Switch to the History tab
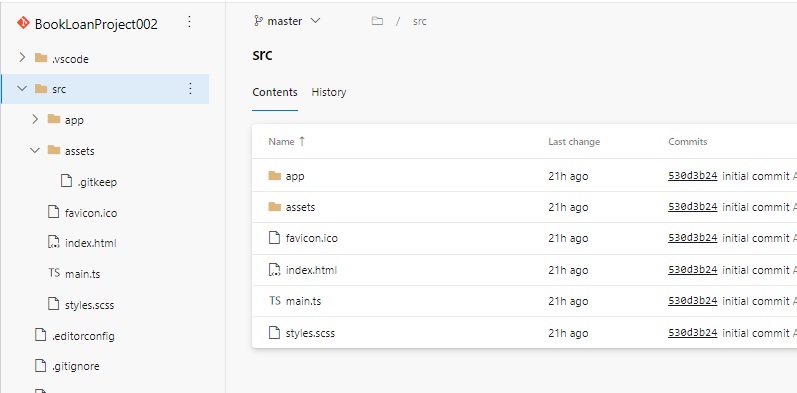This screenshot has width=797, height=393. [329, 92]
